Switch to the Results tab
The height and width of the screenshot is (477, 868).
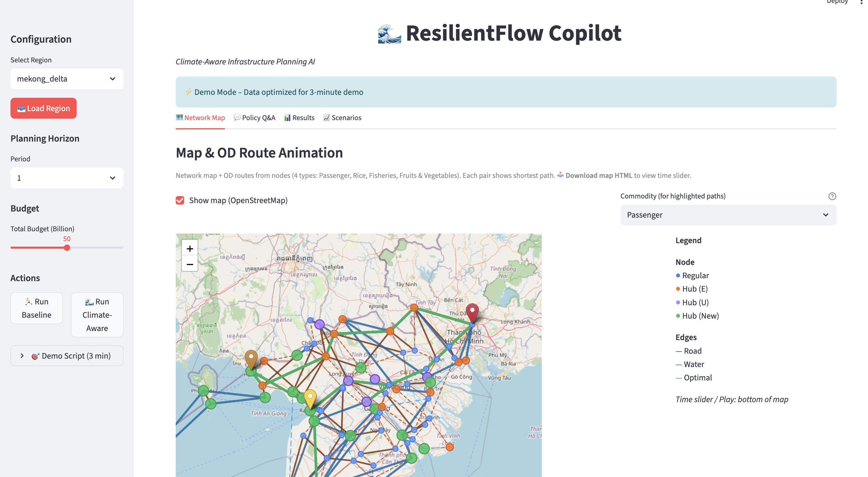click(299, 118)
